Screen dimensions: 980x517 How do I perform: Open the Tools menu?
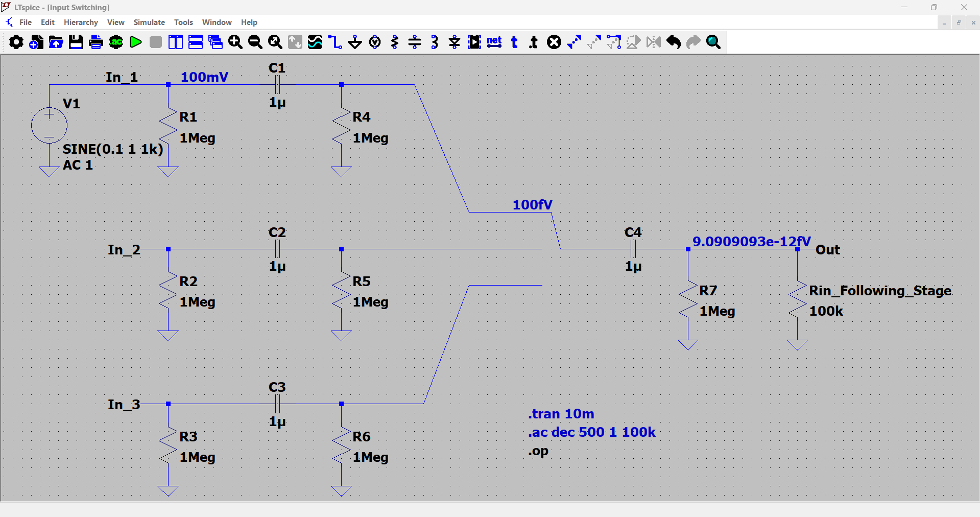point(183,22)
